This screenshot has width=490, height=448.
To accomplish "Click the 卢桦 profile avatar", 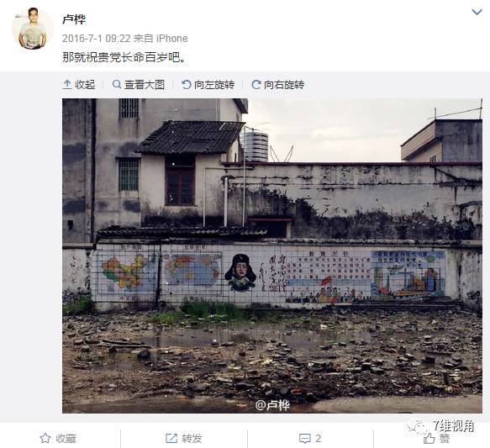I will 32,29.
